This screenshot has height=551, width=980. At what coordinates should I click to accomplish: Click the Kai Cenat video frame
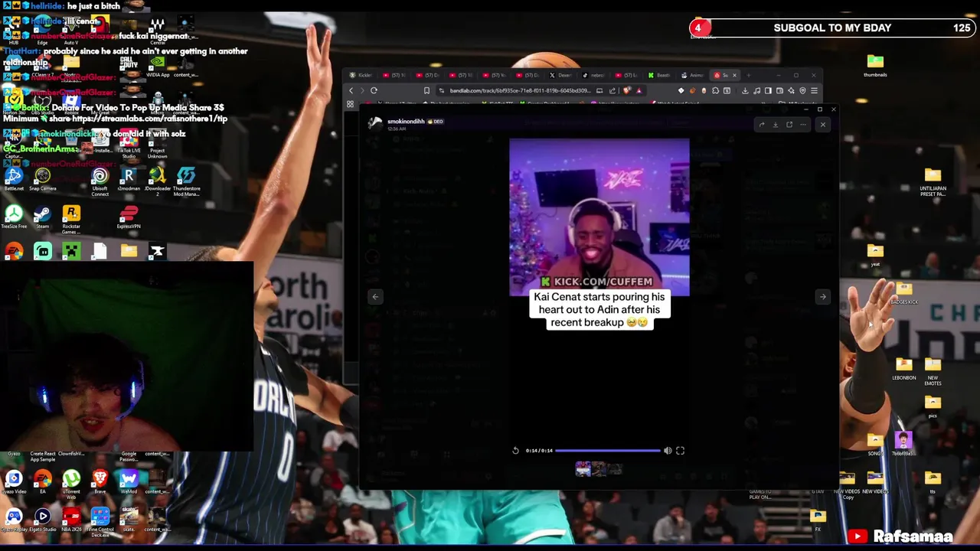point(599,217)
